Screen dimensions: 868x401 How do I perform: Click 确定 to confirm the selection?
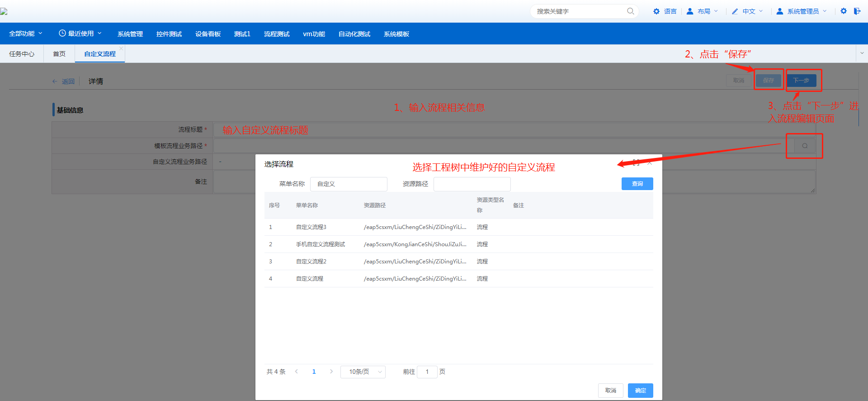[x=640, y=391]
